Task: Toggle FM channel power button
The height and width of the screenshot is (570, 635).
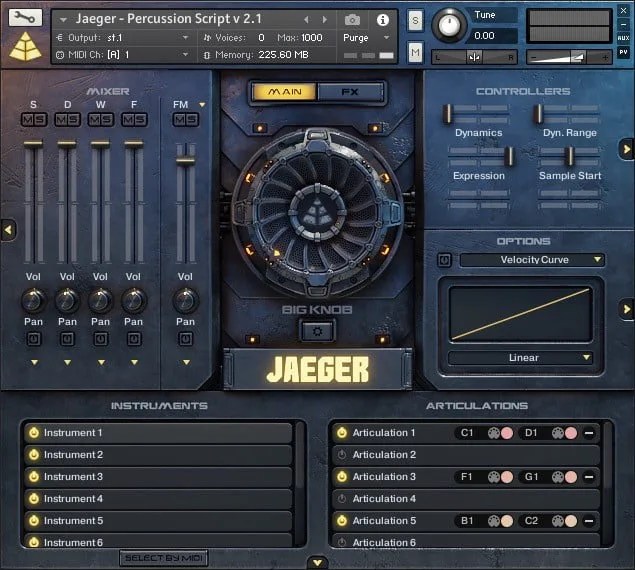Action: (186, 339)
